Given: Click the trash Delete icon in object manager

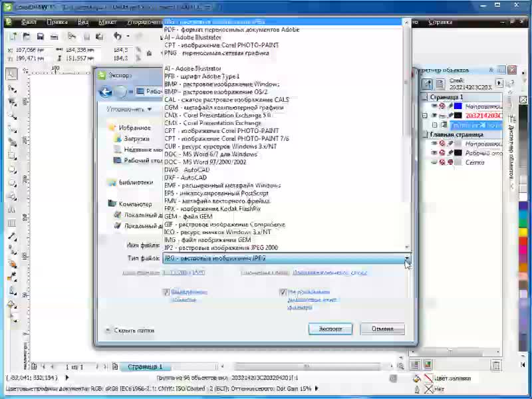Looking at the screenshot, I should [x=496, y=365].
